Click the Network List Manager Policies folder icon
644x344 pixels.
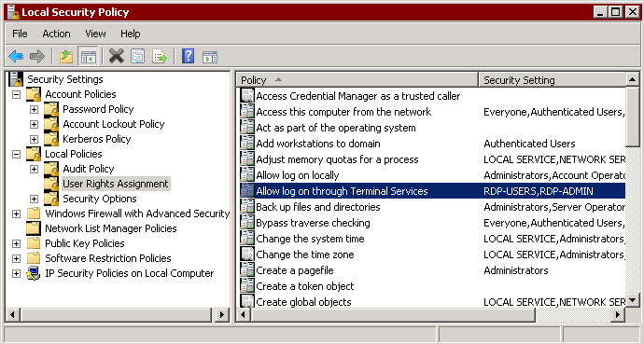tap(34, 228)
